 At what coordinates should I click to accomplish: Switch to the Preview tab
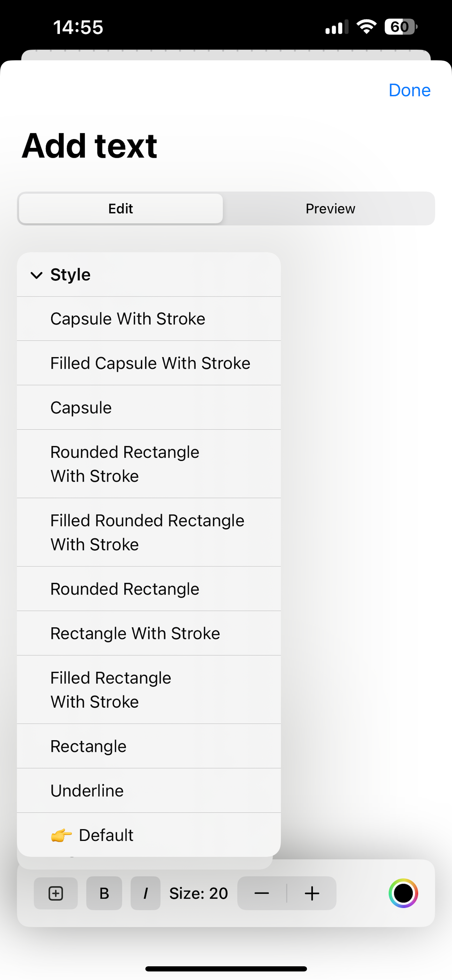point(330,209)
